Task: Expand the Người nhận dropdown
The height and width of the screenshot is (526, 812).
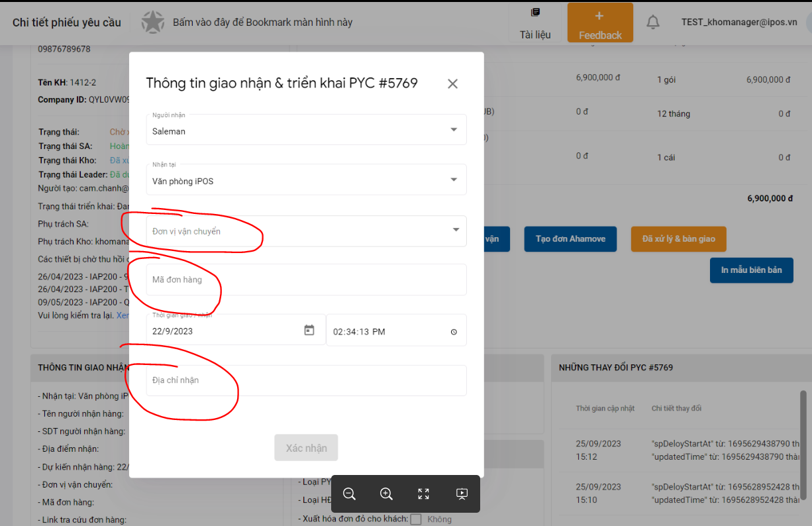Action: [454, 130]
